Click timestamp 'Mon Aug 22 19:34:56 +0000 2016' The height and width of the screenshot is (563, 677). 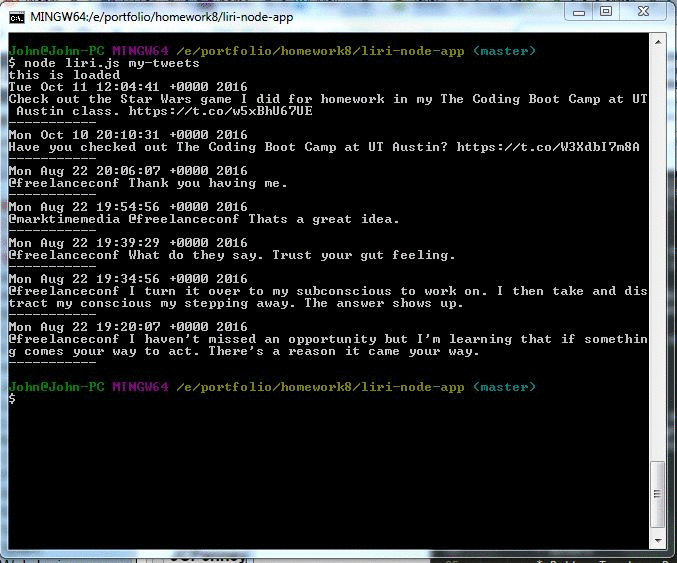[x=128, y=279]
